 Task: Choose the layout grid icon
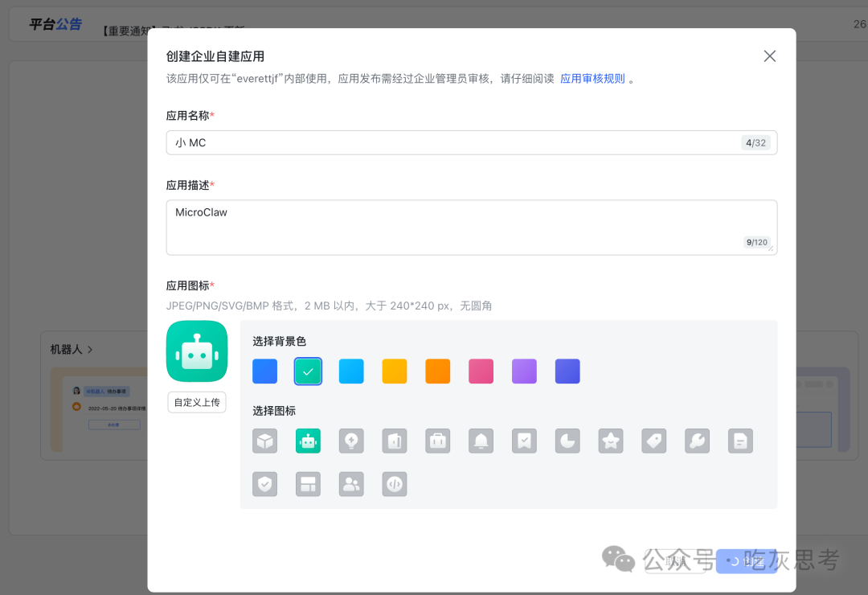pos(308,484)
